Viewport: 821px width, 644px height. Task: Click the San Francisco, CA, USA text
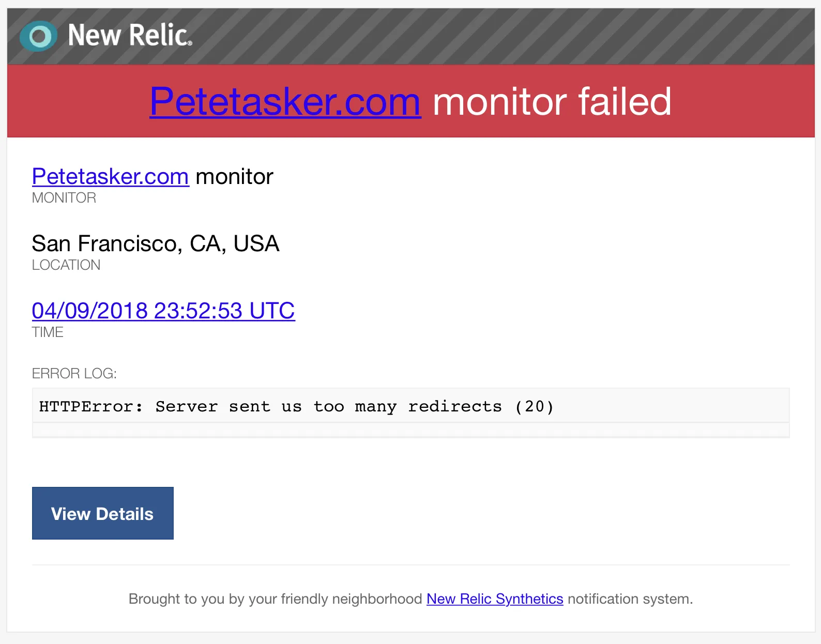click(155, 243)
